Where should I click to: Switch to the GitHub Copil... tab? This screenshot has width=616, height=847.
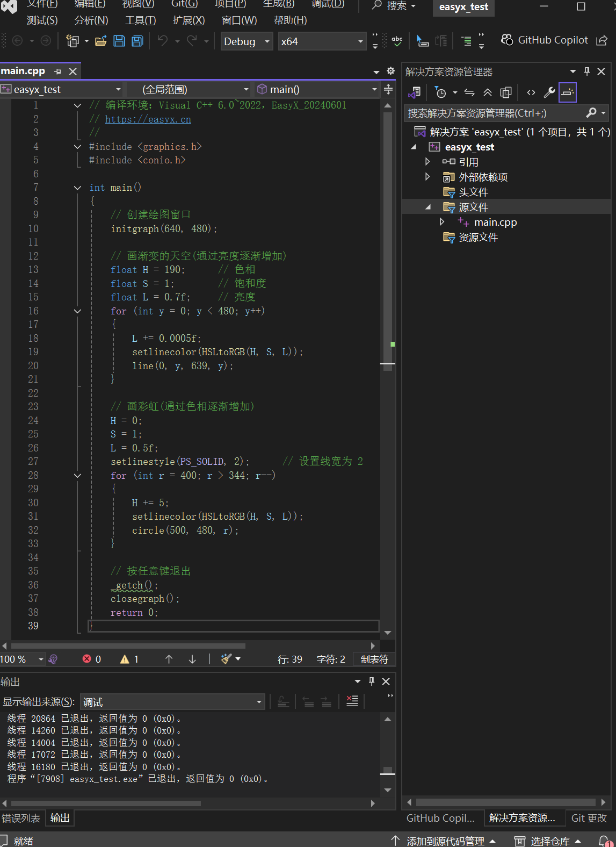440,818
